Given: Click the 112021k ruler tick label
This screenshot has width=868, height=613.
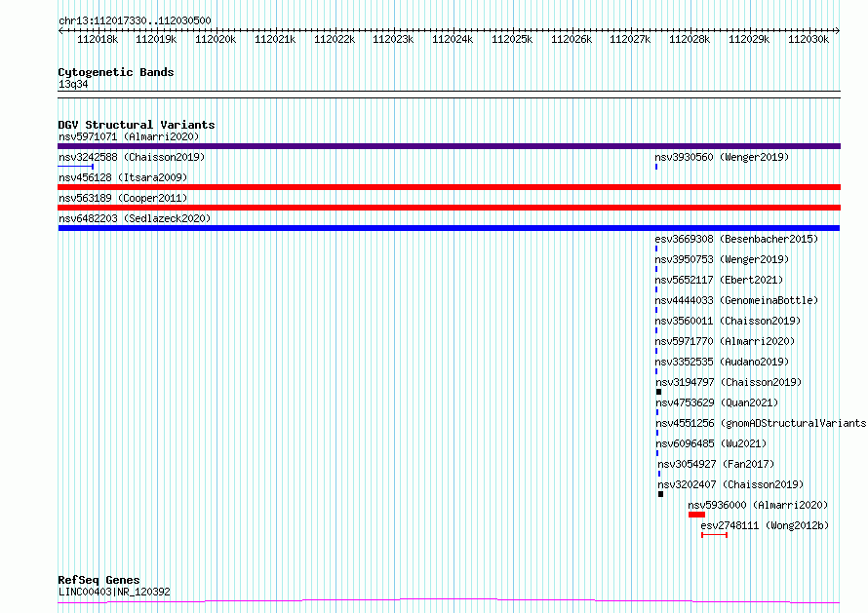Looking at the screenshot, I should [x=275, y=39].
